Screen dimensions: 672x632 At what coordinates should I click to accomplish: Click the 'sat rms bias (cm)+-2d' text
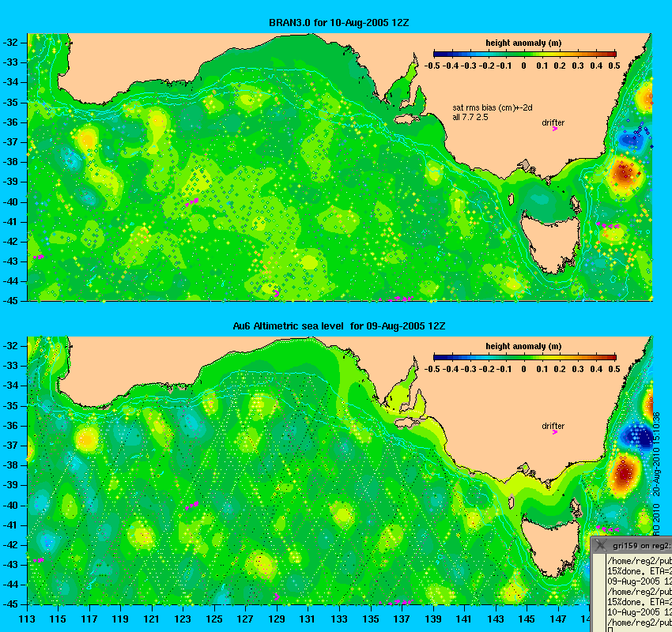493,108
